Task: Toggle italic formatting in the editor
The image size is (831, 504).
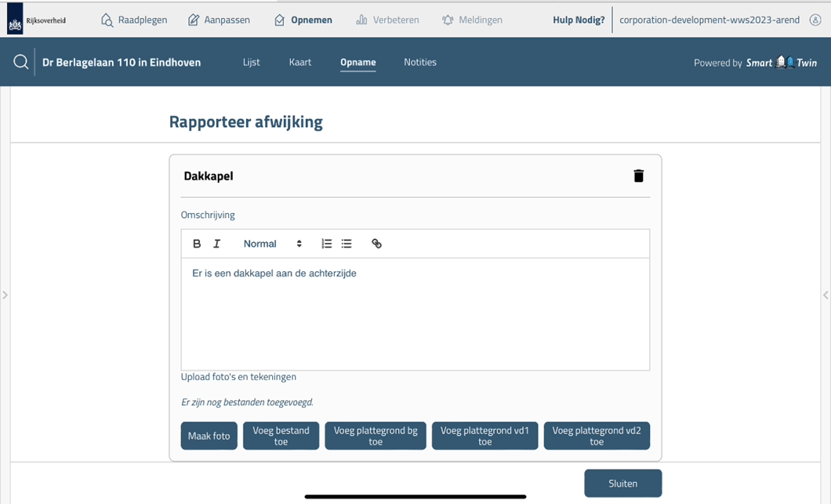Action: tap(217, 244)
